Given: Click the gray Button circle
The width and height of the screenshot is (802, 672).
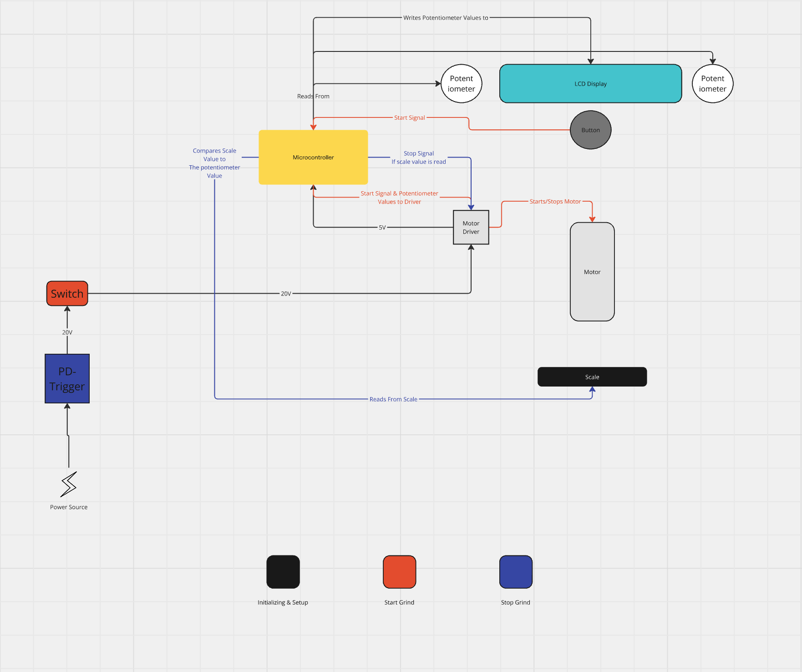Looking at the screenshot, I should coord(591,130).
